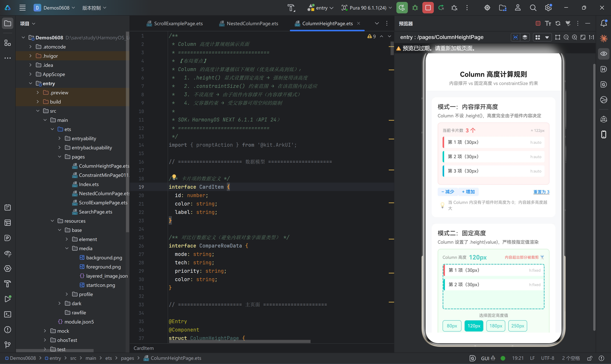
Task: Open the Search Everywhere magnifier
Action: click(533, 8)
